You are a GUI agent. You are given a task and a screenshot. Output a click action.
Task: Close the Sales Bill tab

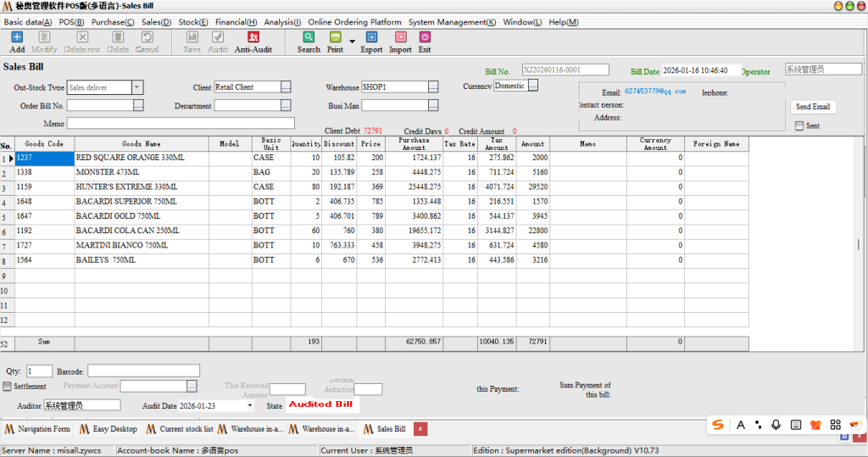(x=420, y=429)
